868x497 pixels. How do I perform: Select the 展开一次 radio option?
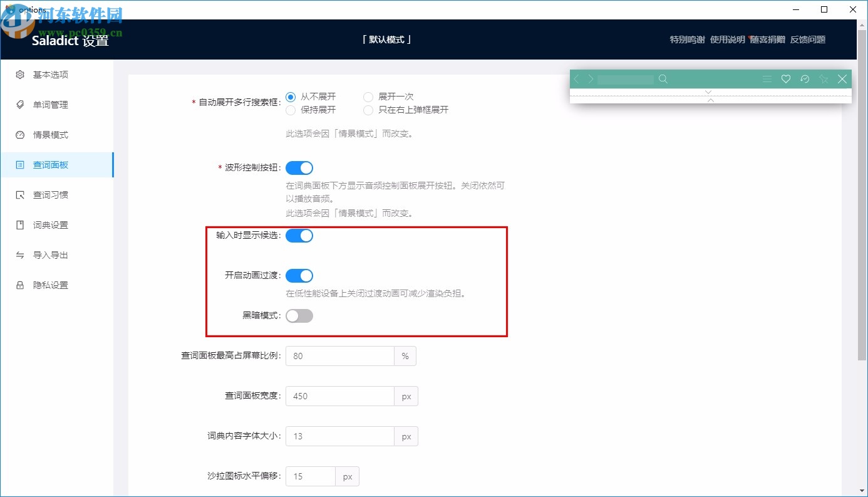(x=368, y=97)
